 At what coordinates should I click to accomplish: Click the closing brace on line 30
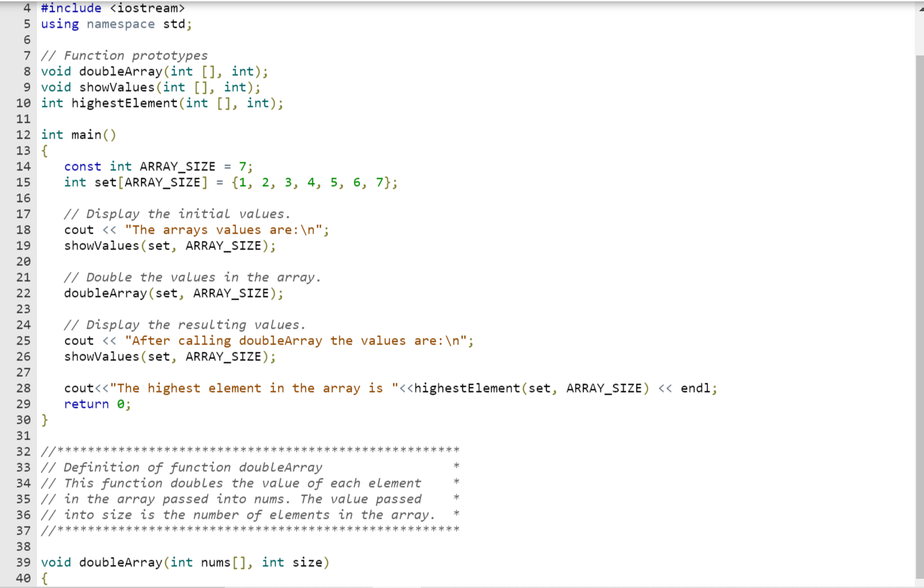[44, 420]
